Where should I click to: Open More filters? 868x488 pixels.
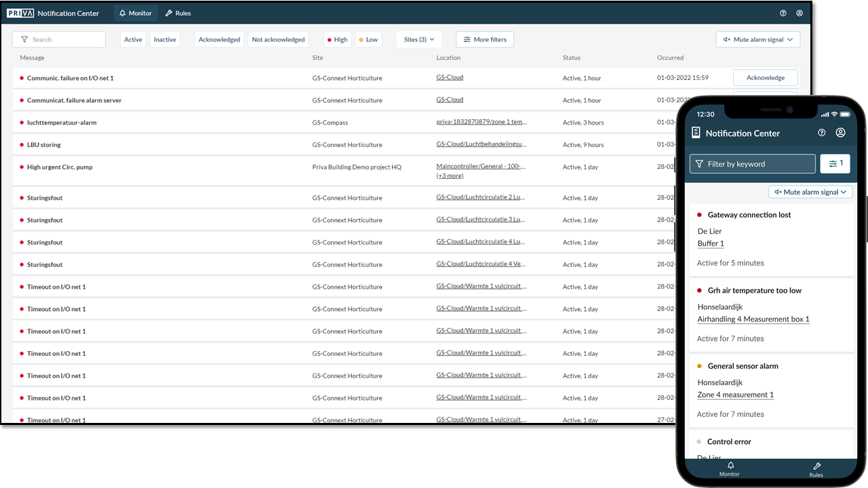(485, 39)
